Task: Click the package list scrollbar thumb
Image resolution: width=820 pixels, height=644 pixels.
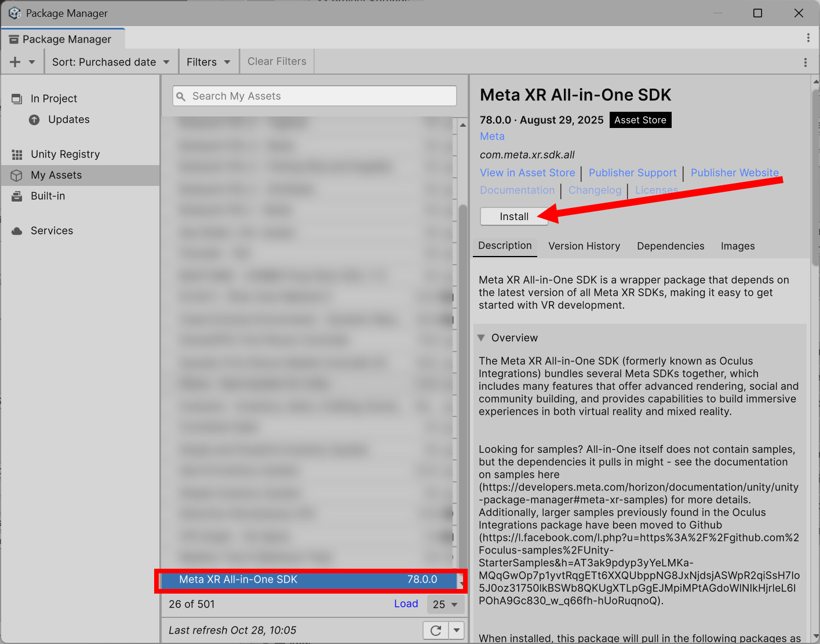Action: coord(462,388)
